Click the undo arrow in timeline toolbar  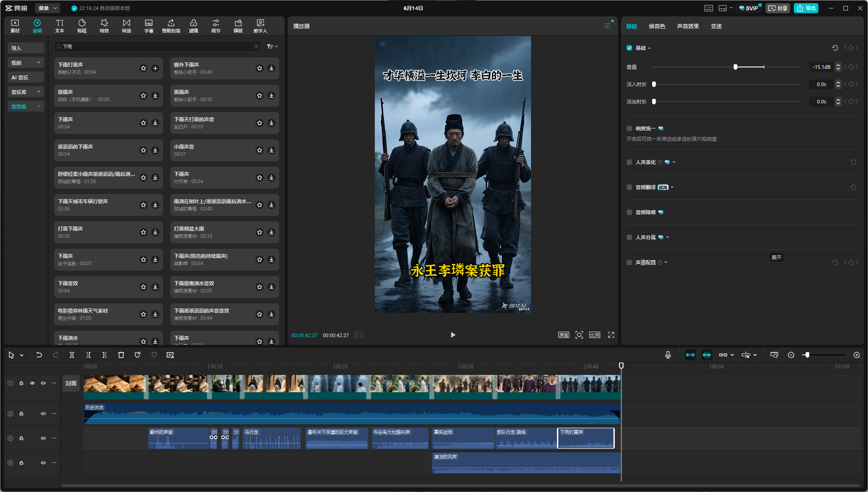click(39, 355)
